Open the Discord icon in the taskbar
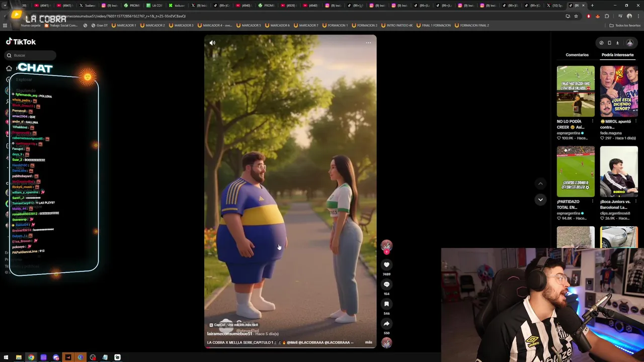Viewport: 644px width, 362px height. [x=56, y=357]
